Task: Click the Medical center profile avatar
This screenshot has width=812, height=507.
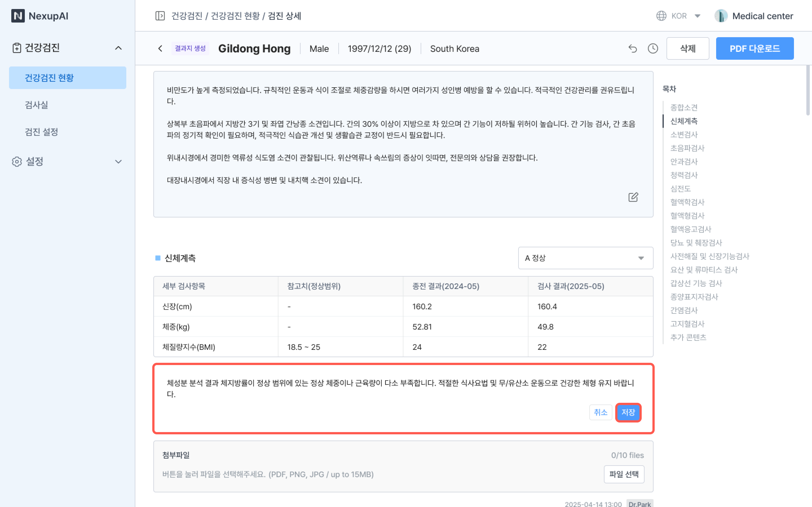Action: [x=721, y=16]
